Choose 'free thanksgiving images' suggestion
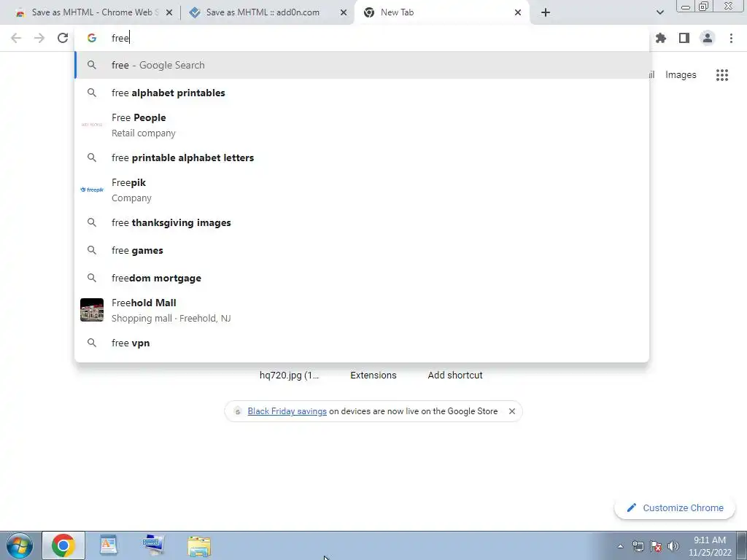This screenshot has width=747, height=560. [x=362, y=222]
